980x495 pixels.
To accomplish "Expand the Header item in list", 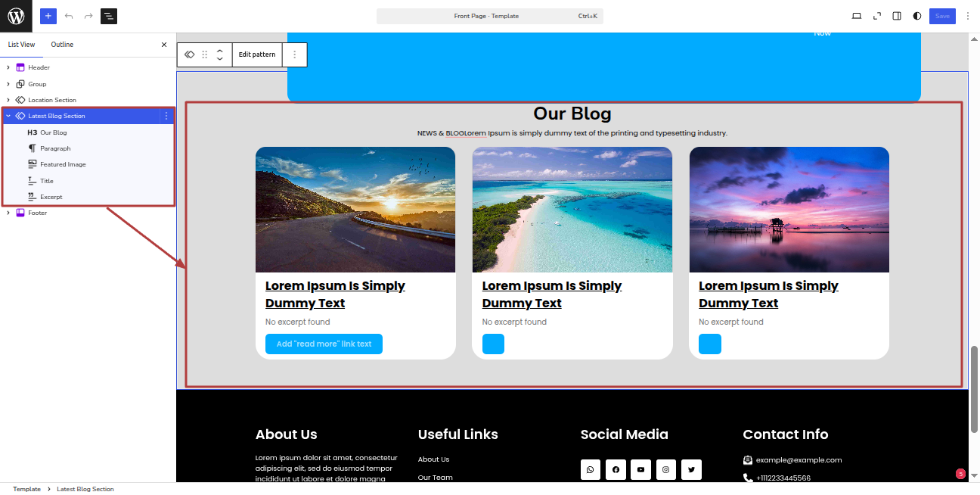I will (x=8, y=67).
